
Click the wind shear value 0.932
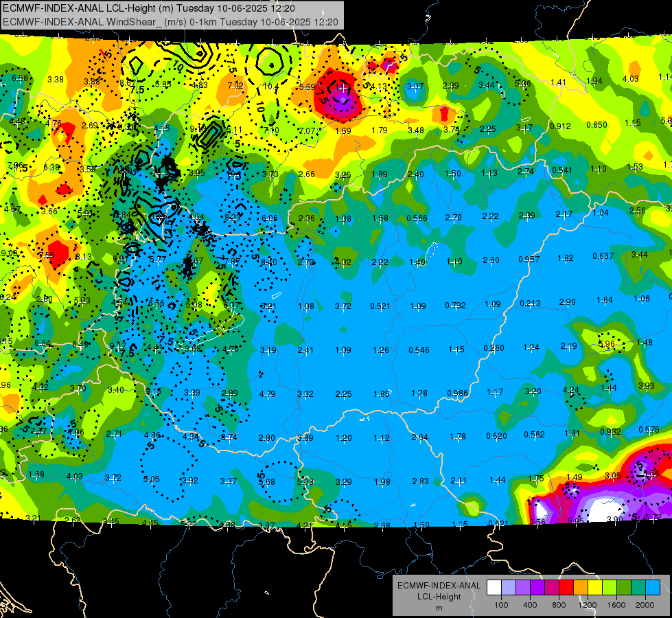pyautogui.click(x=610, y=431)
